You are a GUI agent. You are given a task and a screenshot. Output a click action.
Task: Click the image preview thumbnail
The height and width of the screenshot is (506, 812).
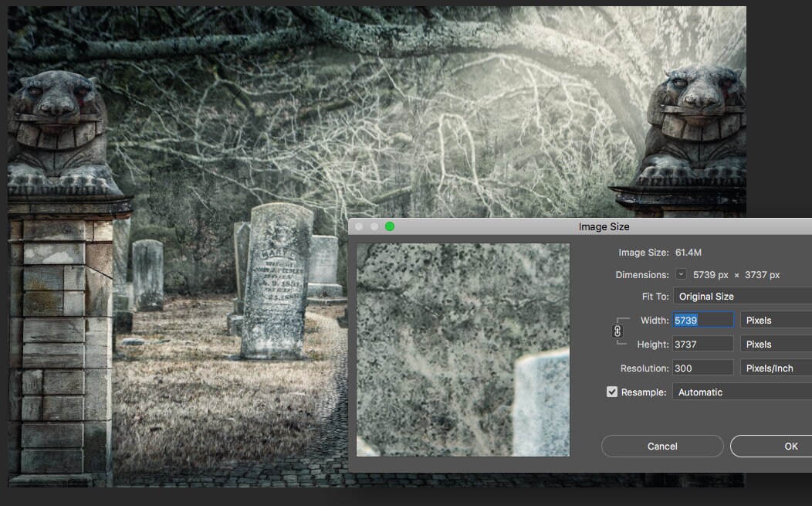click(463, 349)
